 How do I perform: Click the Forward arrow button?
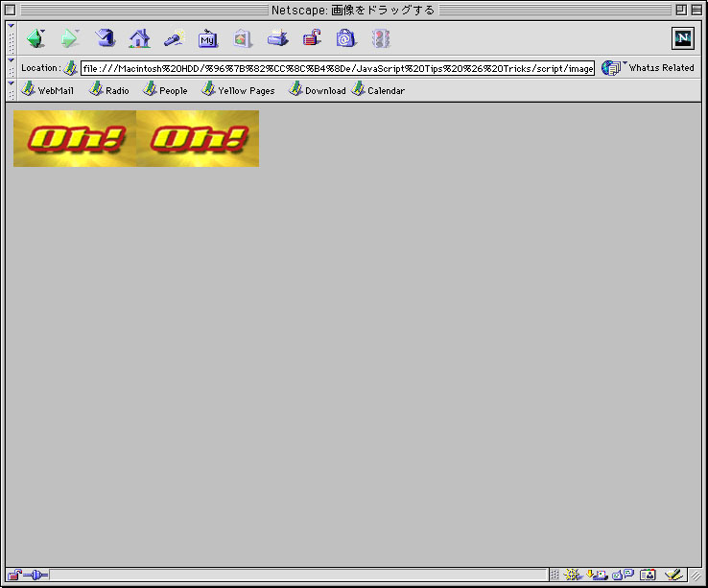[x=69, y=38]
